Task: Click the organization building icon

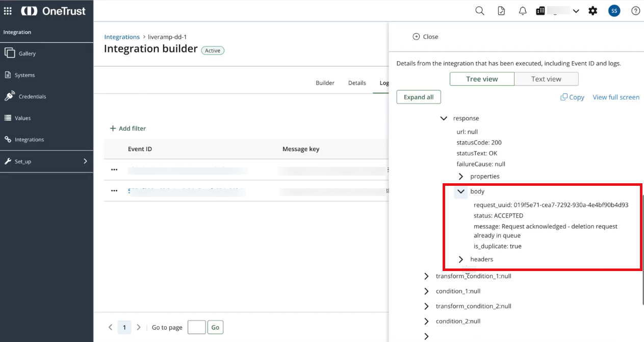Action: (540, 11)
